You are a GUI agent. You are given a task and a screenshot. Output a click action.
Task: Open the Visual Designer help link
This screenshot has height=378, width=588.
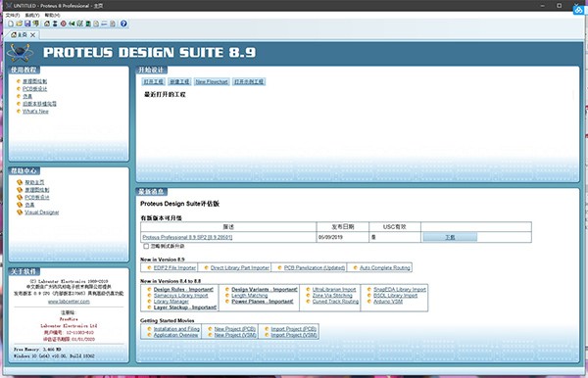[41, 213]
